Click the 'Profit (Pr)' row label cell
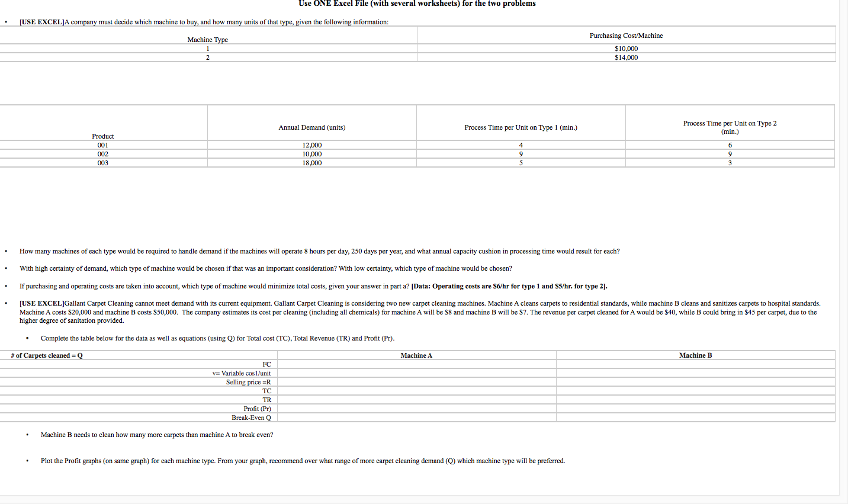Screen dimensions: 848x504 [x=255, y=409]
